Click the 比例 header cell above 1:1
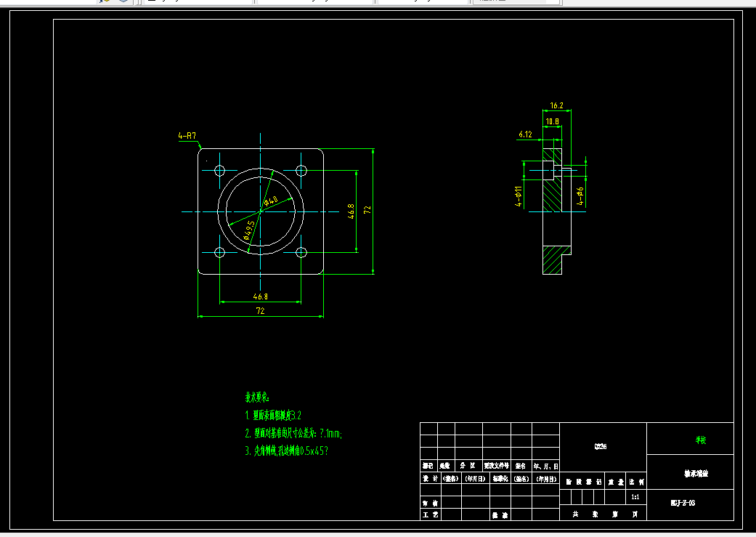 636,482
